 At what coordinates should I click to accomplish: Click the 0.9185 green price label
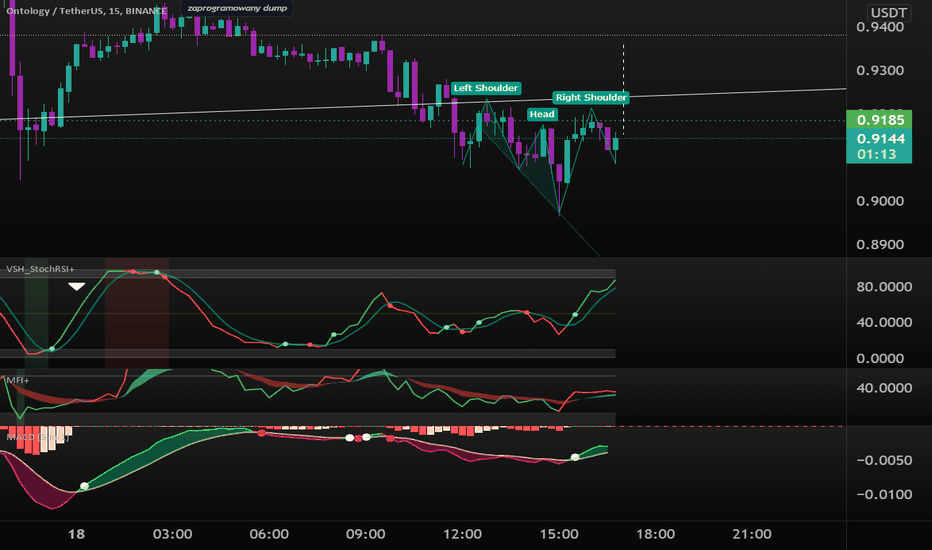point(879,120)
